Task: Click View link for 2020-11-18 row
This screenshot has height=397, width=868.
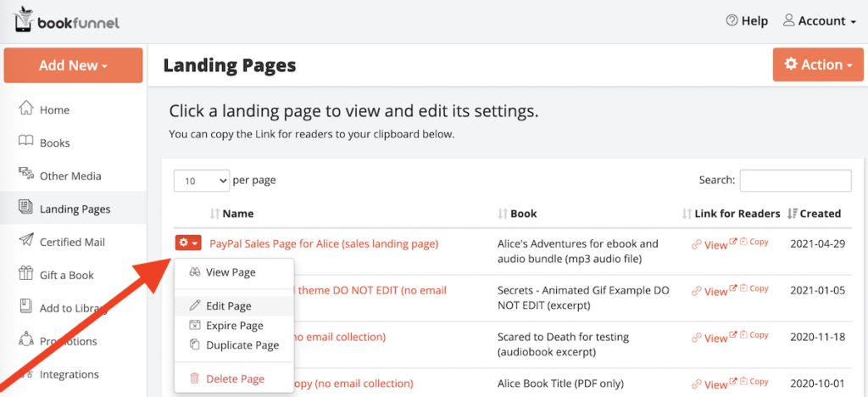Action: tap(714, 338)
